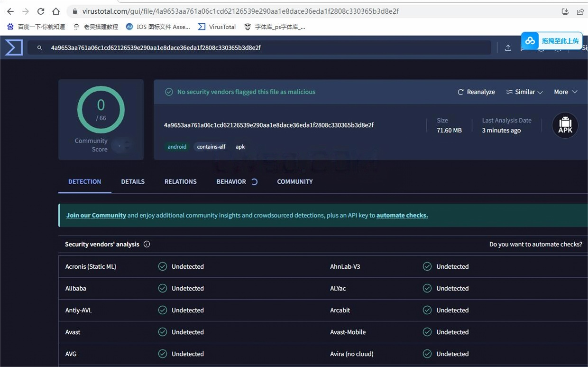The image size is (588, 367).
Task: Click Do you want to automate checks
Action: pos(536,244)
